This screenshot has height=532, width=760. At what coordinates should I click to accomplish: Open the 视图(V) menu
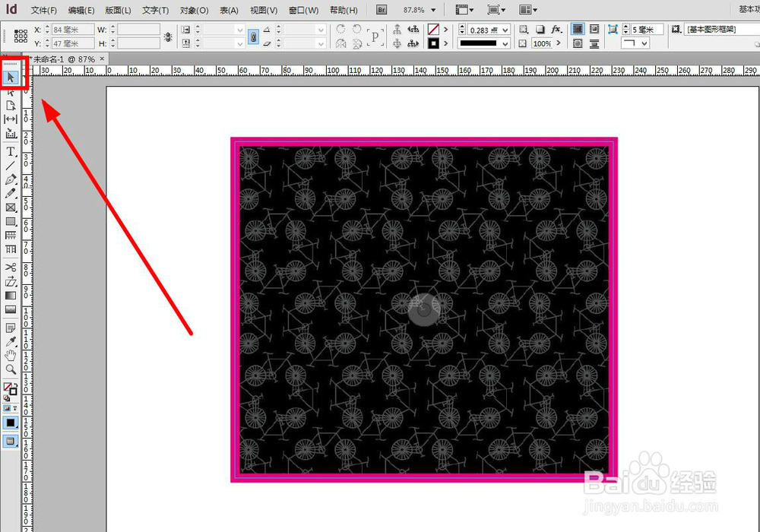[264, 10]
